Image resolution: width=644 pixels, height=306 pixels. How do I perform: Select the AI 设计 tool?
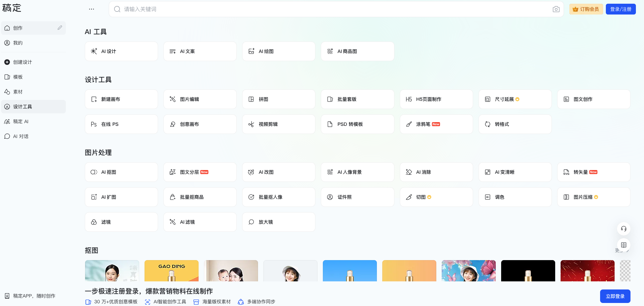tap(121, 51)
